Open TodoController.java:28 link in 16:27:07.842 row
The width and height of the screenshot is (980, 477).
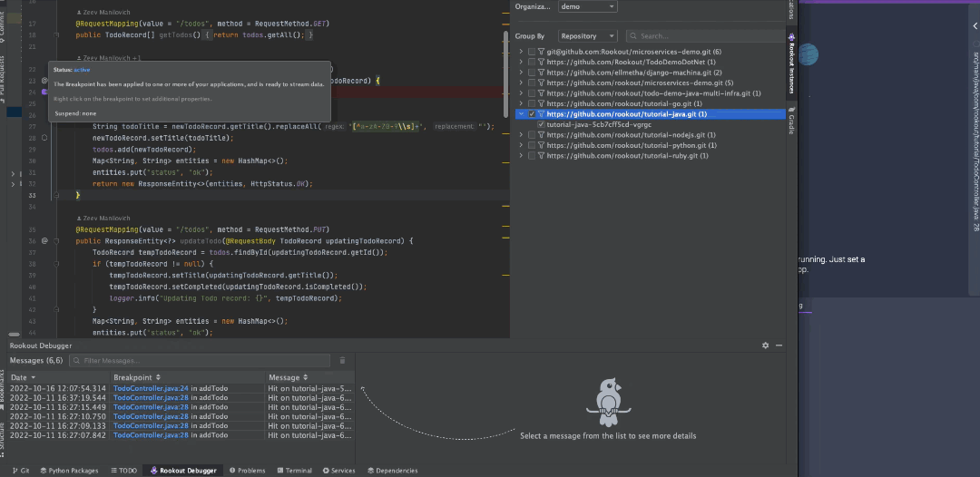click(x=151, y=435)
